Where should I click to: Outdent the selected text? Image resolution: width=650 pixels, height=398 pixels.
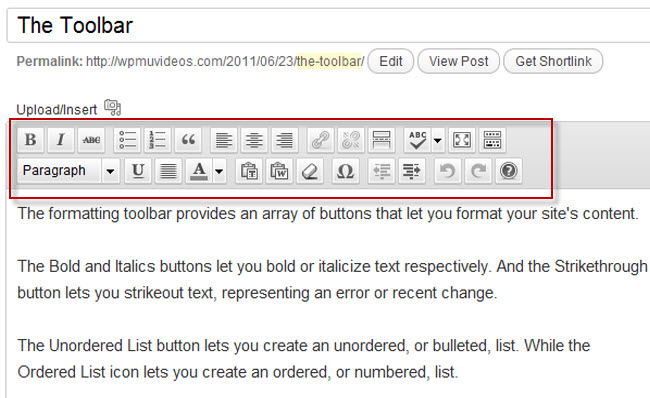coord(381,171)
